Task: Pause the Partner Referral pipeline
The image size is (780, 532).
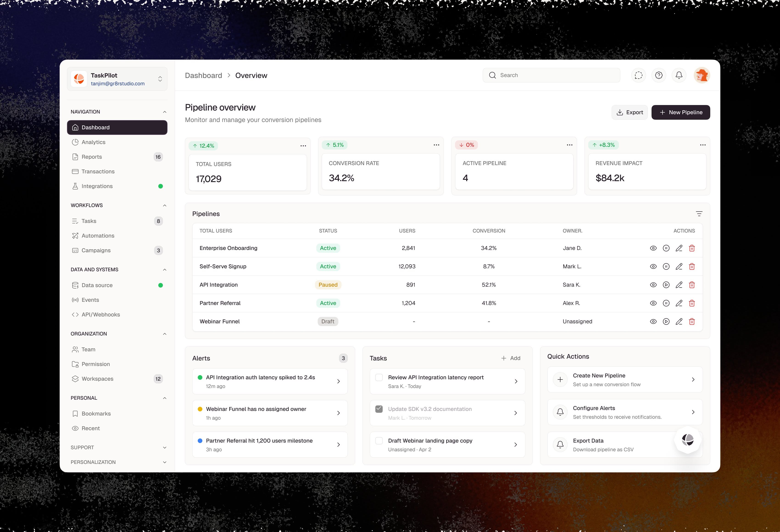Action: pos(666,303)
